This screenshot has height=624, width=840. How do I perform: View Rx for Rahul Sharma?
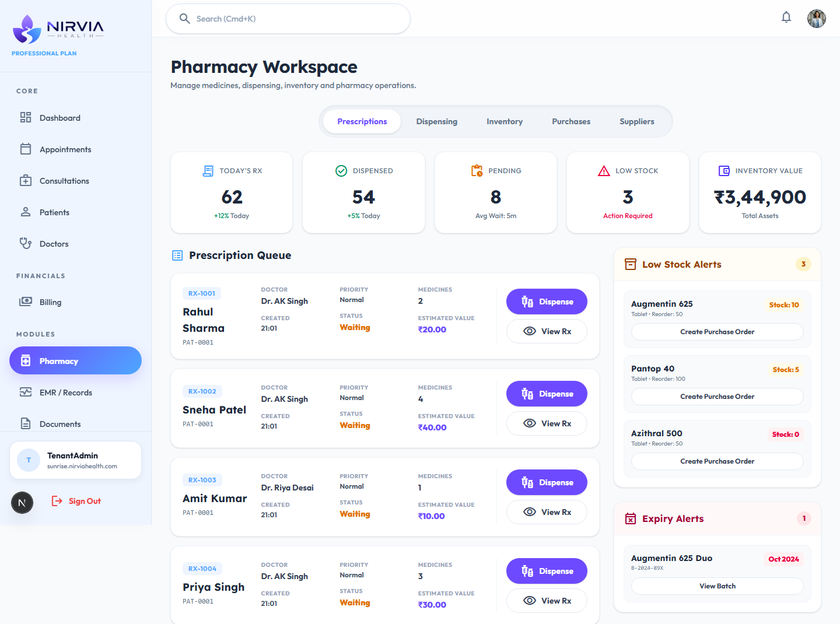pyautogui.click(x=547, y=331)
